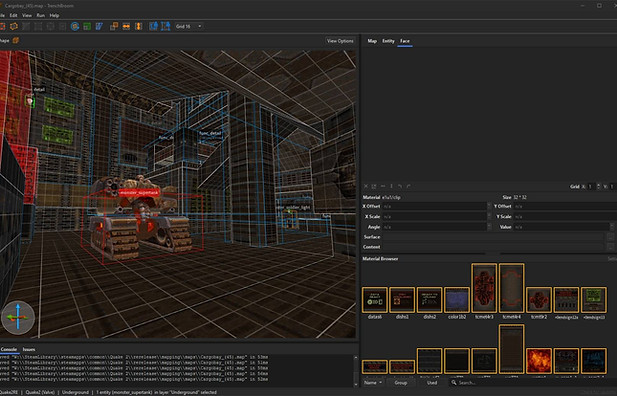Image resolution: width=617 pixels, height=396 pixels.
Task: Click the Underground layer status bar text
Action: pos(75,392)
